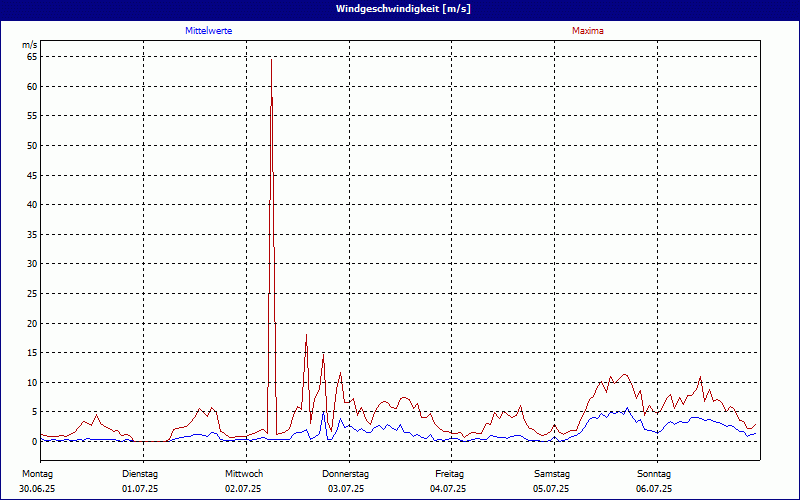The height and width of the screenshot is (500, 800).
Task: Click the 0 tick label on y-axis
Action: [34, 442]
